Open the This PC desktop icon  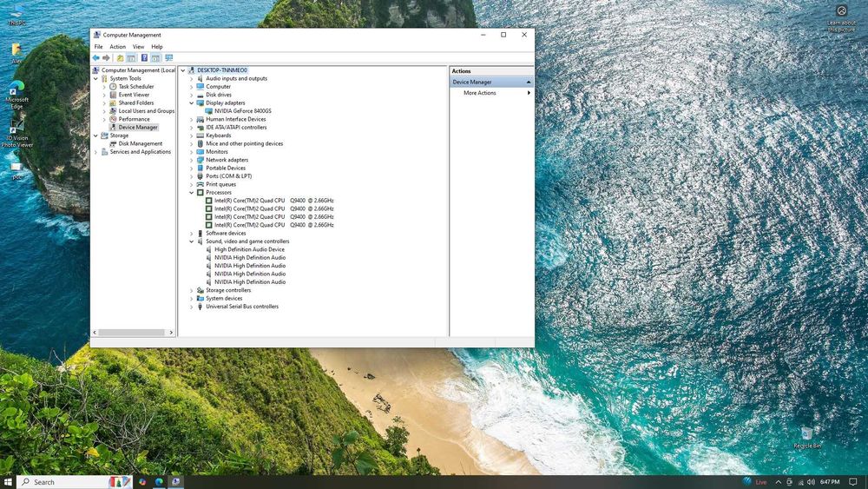click(16, 16)
